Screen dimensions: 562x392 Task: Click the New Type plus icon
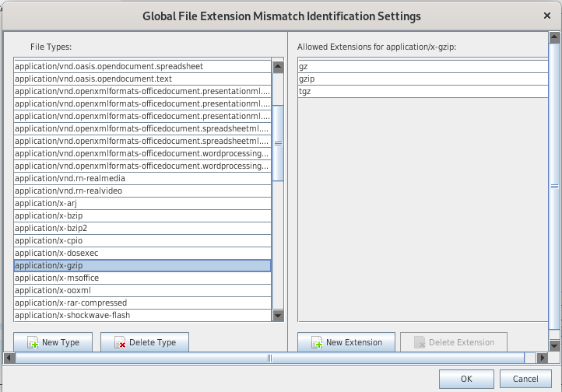(33, 343)
